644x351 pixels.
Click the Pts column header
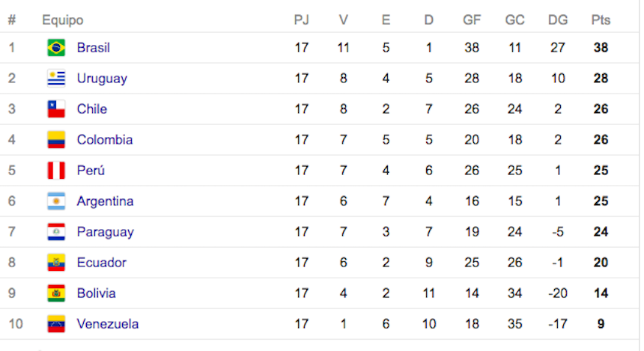point(601,20)
